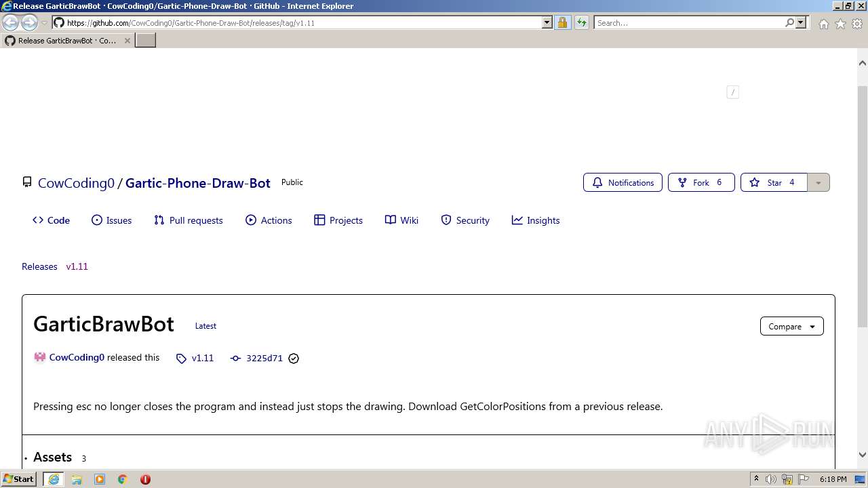Click the repository book icon
Screen dimensions: 868x488
tap(27, 182)
